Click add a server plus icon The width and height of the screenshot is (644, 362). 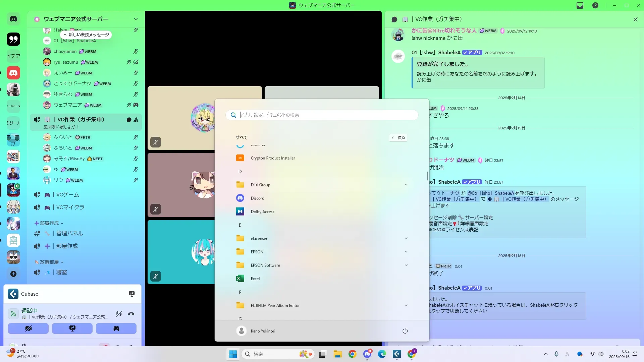coord(13,274)
